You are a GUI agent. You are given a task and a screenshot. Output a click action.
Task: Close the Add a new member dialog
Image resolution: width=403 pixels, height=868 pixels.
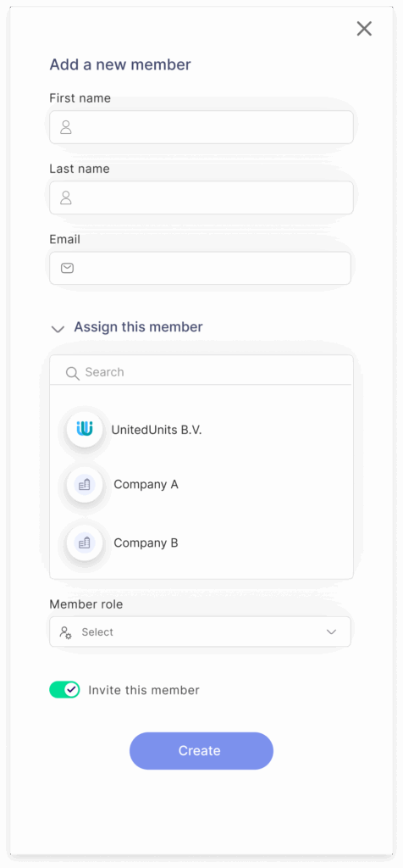point(364,28)
